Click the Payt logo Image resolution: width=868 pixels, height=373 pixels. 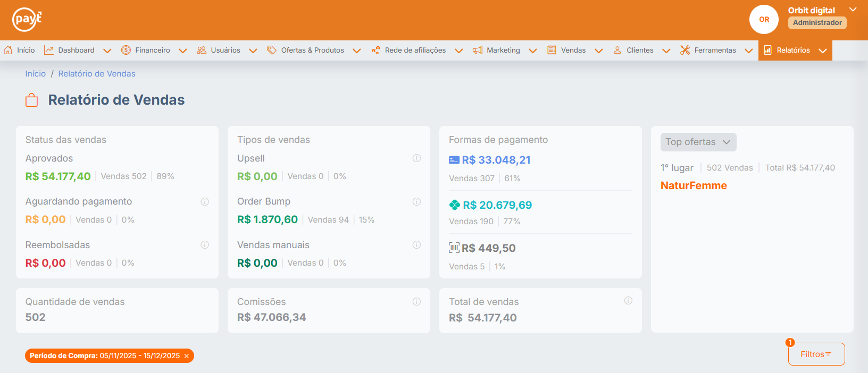pyautogui.click(x=27, y=19)
